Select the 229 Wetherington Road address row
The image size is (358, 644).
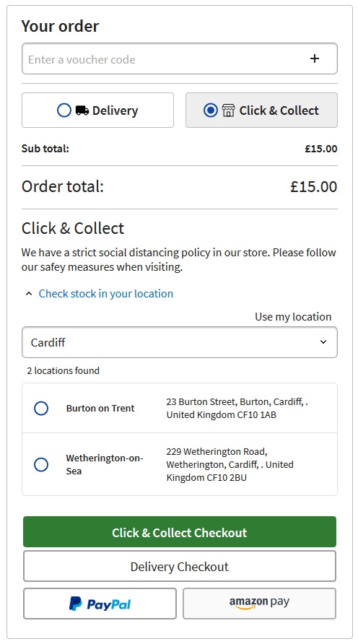point(180,464)
